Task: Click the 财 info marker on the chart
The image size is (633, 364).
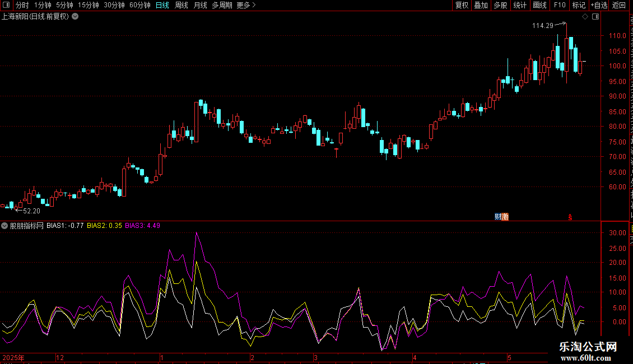Action: pos(498,217)
